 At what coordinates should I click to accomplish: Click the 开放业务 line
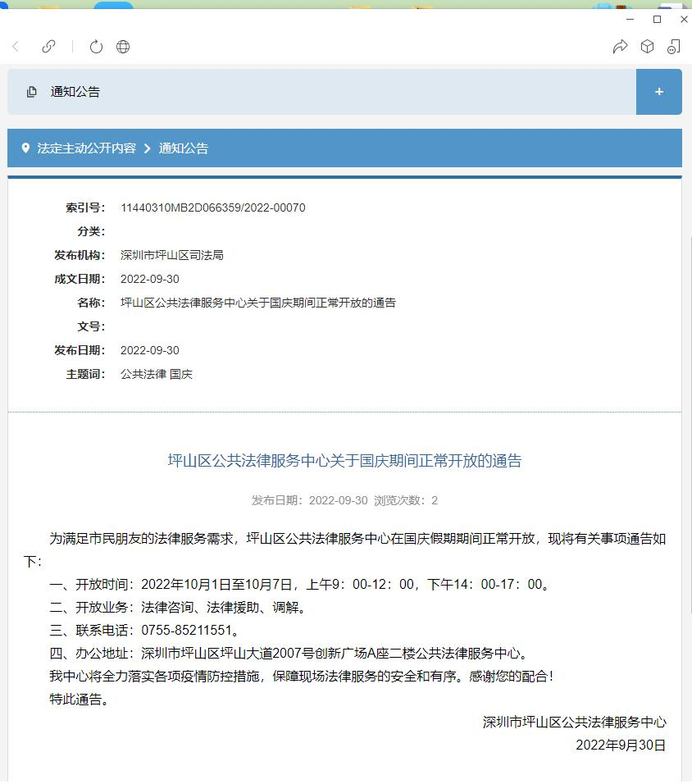(x=177, y=607)
